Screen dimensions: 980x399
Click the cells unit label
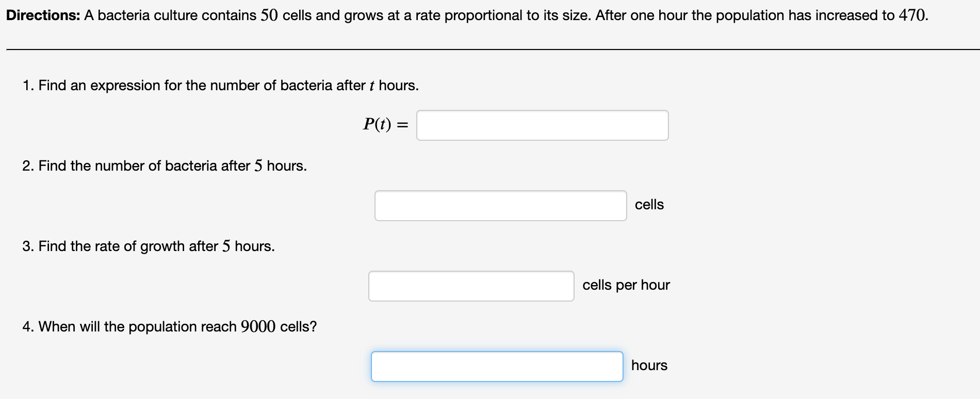pyautogui.click(x=649, y=205)
